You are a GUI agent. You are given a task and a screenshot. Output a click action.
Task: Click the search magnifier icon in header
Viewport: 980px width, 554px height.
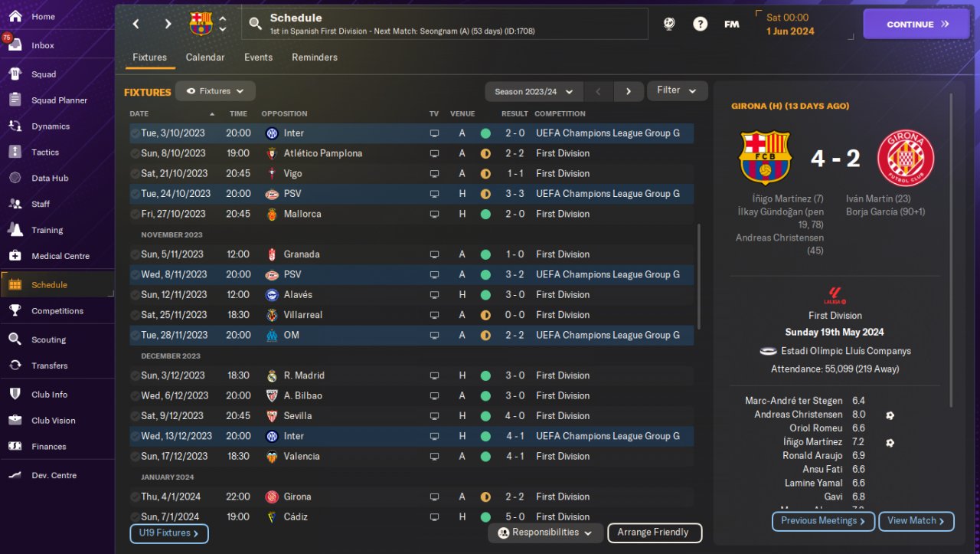256,25
